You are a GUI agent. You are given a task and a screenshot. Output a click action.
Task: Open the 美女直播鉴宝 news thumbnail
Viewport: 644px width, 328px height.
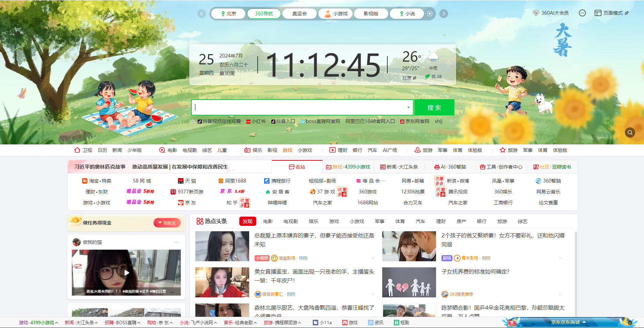[222, 282]
